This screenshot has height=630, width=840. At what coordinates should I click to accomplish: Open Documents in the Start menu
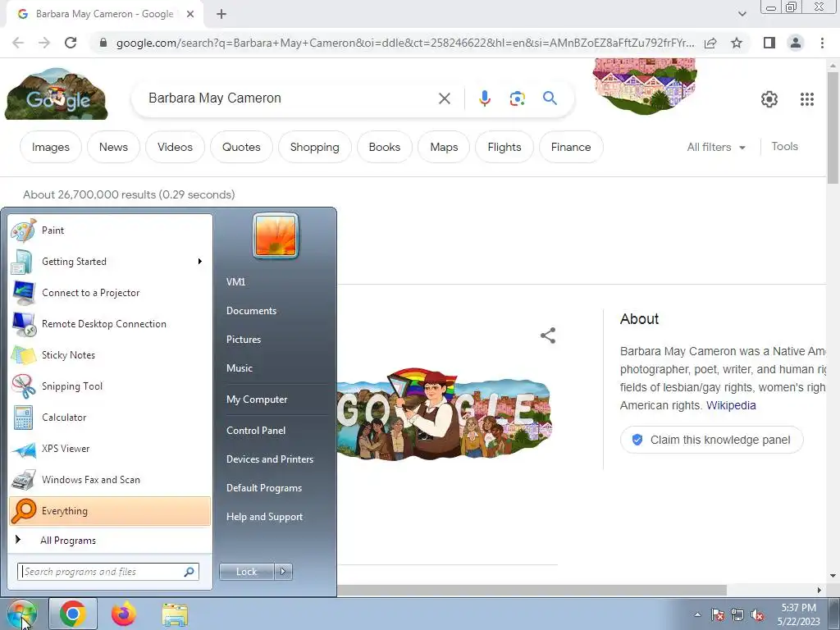pyautogui.click(x=251, y=311)
